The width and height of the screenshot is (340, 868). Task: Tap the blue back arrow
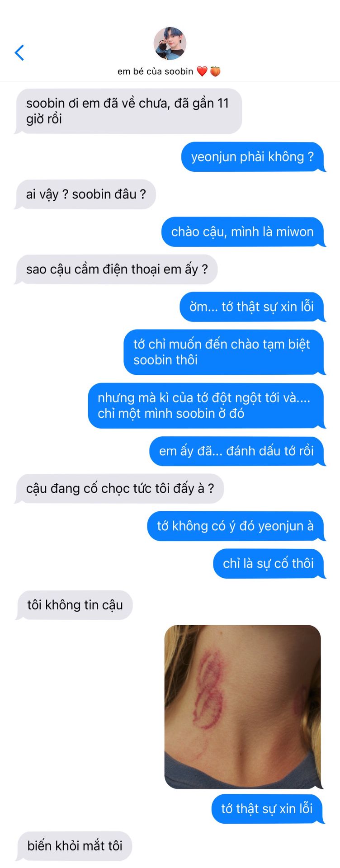coord(19,53)
